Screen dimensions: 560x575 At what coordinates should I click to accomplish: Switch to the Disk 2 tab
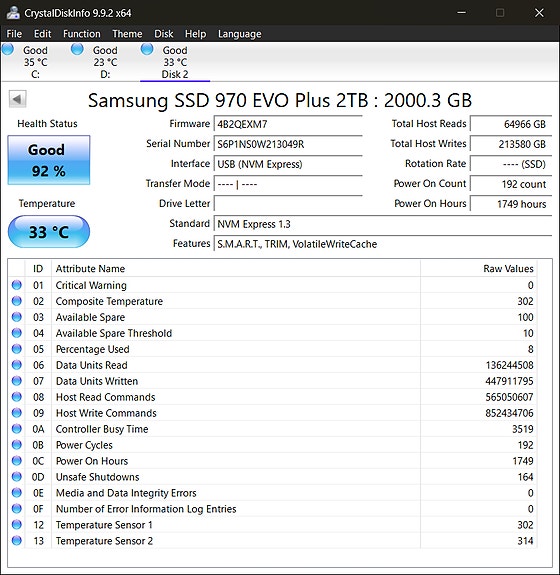coord(175,62)
